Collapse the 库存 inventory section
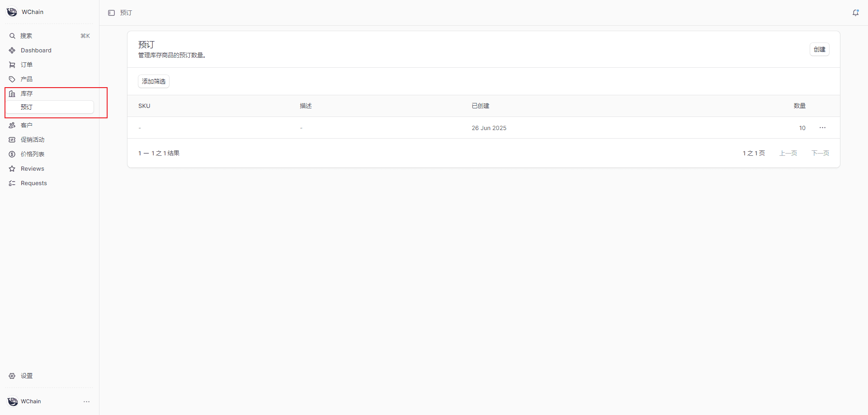 (x=27, y=93)
